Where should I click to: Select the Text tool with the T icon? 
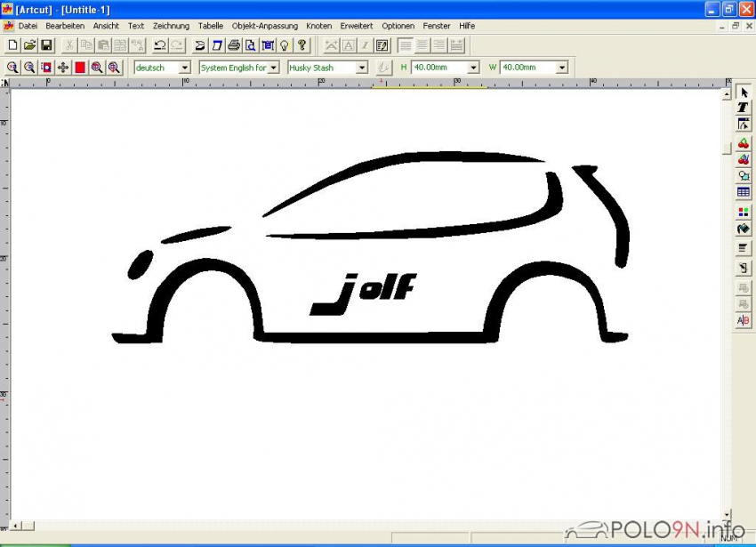click(x=744, y=108)
